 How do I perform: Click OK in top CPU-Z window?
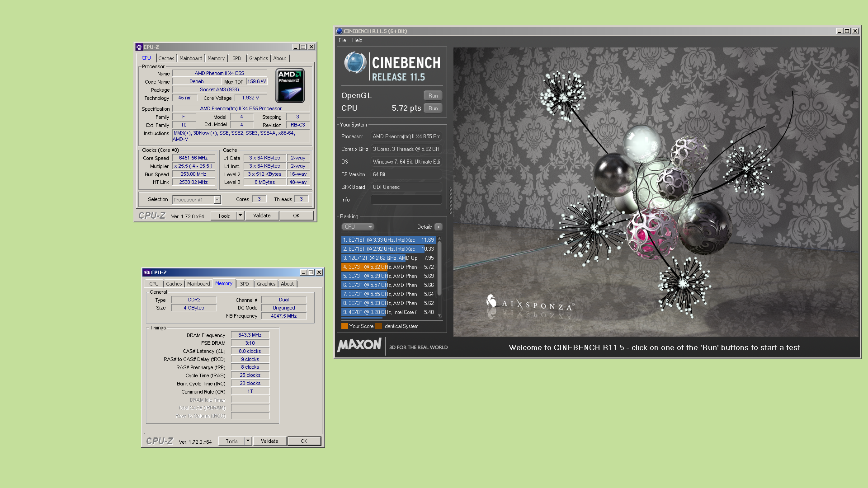(x=296, y=216)
